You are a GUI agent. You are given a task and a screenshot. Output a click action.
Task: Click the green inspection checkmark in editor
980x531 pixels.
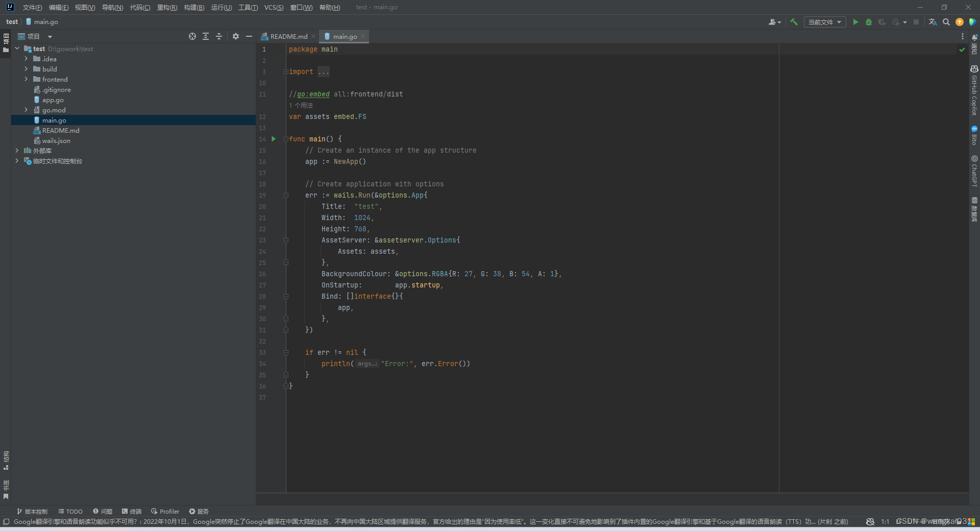[962, 50]
